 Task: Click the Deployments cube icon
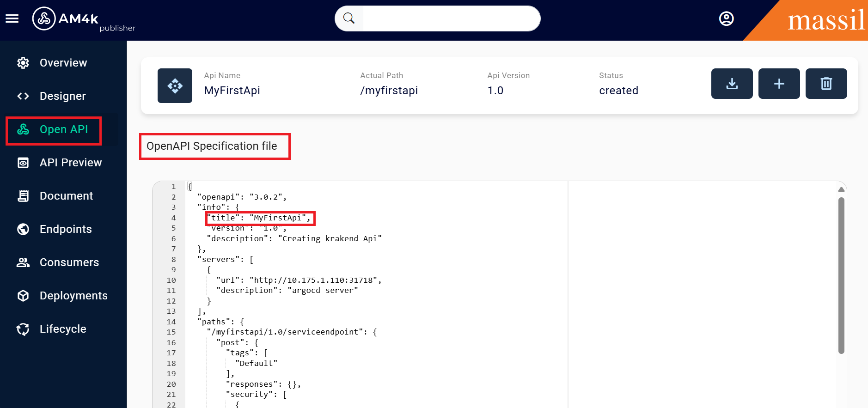pos(23,296)
